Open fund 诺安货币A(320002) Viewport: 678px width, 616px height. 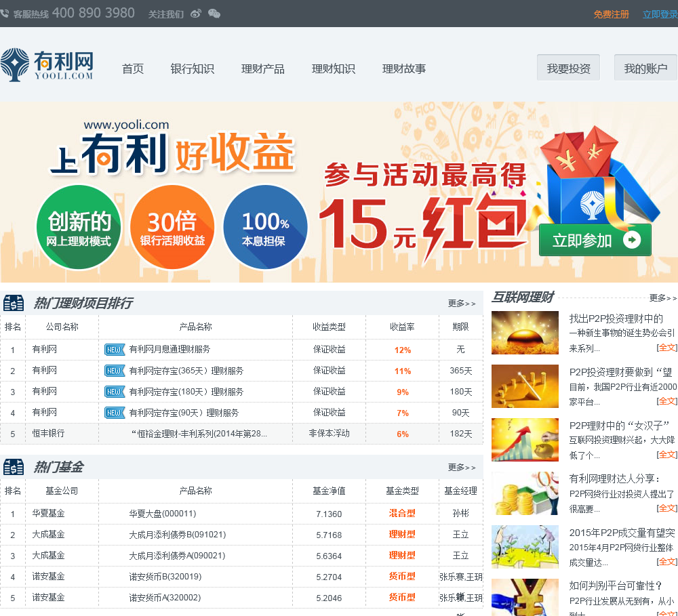[165, 598]
